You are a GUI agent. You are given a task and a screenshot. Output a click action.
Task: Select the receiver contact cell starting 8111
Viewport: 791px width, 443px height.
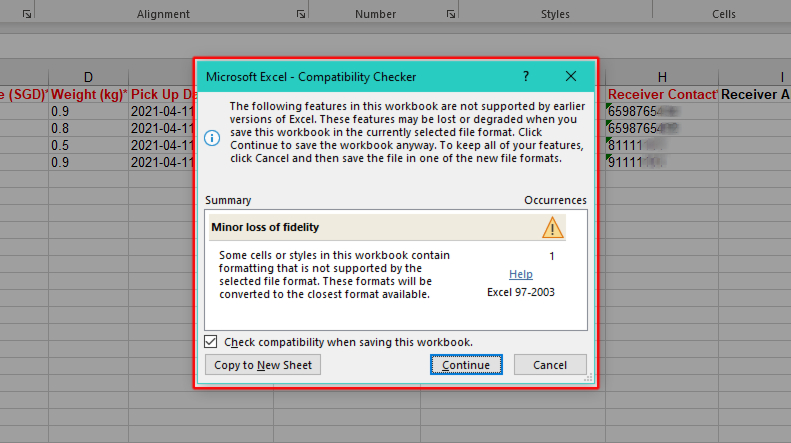662,145
